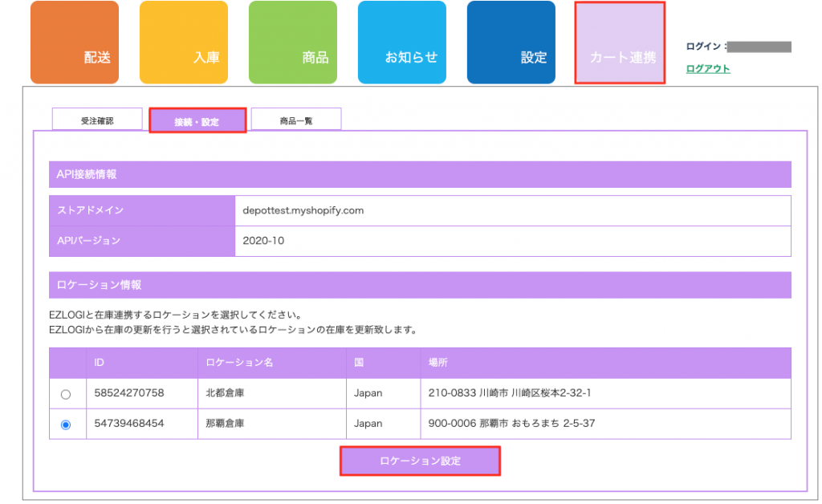
Task: Open the yellow 入庫 tile
Action: [184, 43]
